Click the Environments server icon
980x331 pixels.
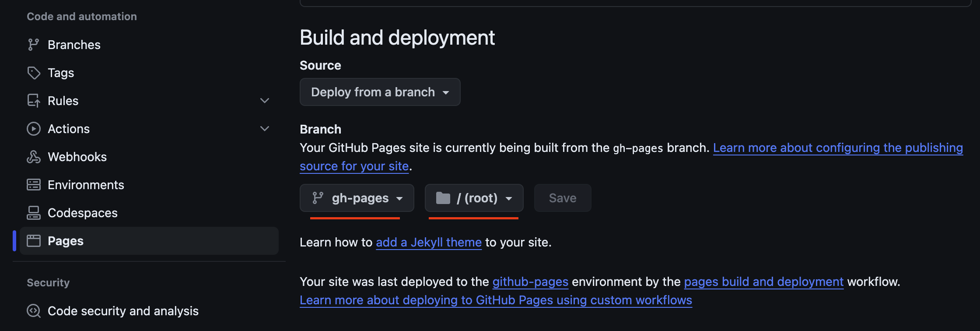click(34, 185)
